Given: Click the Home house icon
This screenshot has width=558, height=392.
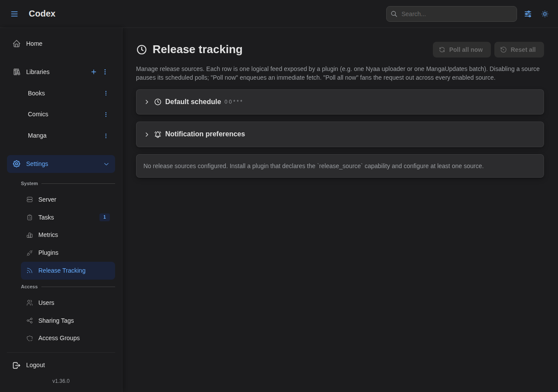Looking at the screenshot, I should tap(17, 44).
